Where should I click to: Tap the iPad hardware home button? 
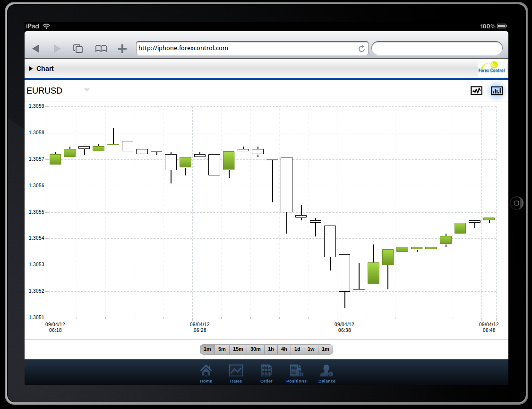pos(517,203)
